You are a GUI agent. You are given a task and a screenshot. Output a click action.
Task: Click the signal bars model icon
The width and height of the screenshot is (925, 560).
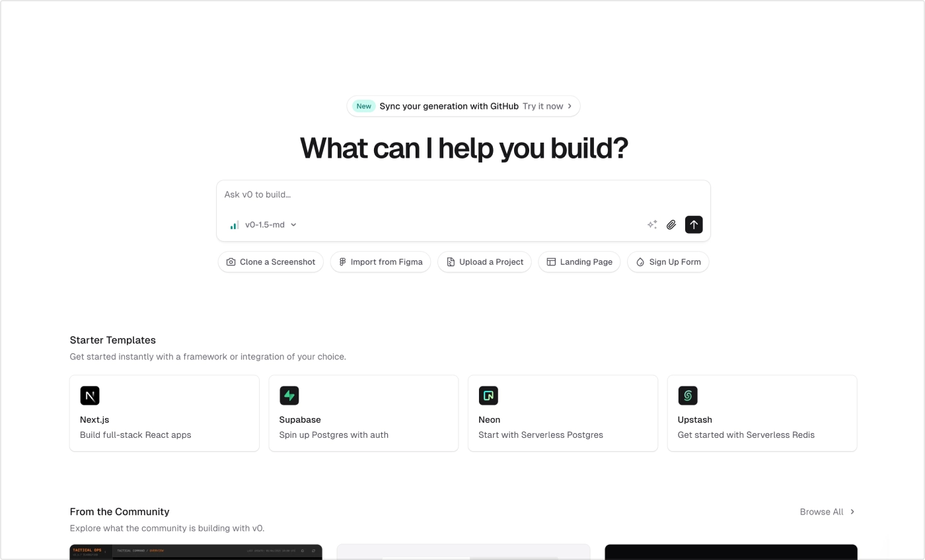click(235, 225)
